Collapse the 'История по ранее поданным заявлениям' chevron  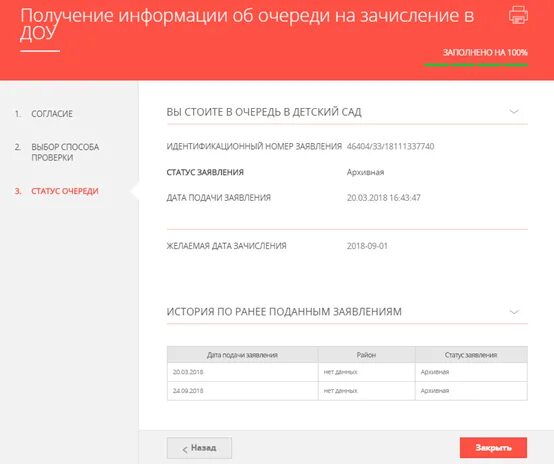514,312
